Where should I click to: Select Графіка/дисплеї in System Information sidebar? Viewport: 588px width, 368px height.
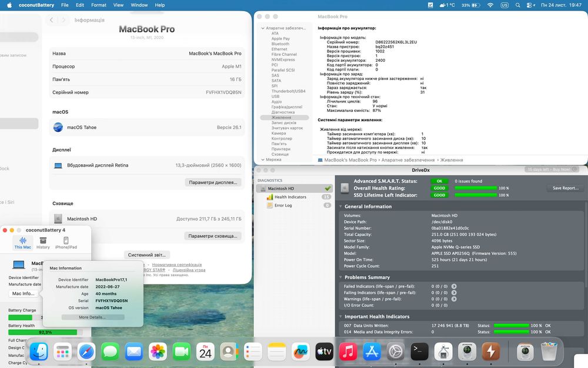pyautogui.click(x=287, y=107)
